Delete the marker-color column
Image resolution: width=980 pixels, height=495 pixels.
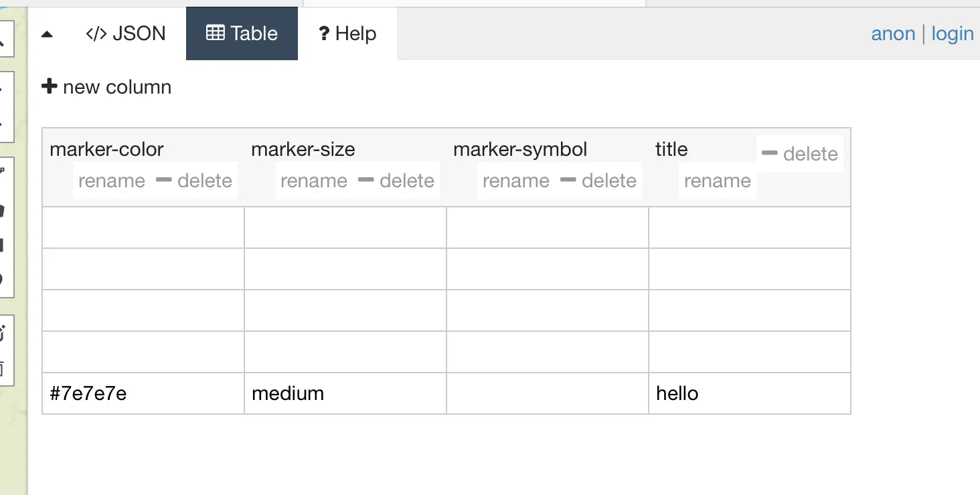click(194, 181)
